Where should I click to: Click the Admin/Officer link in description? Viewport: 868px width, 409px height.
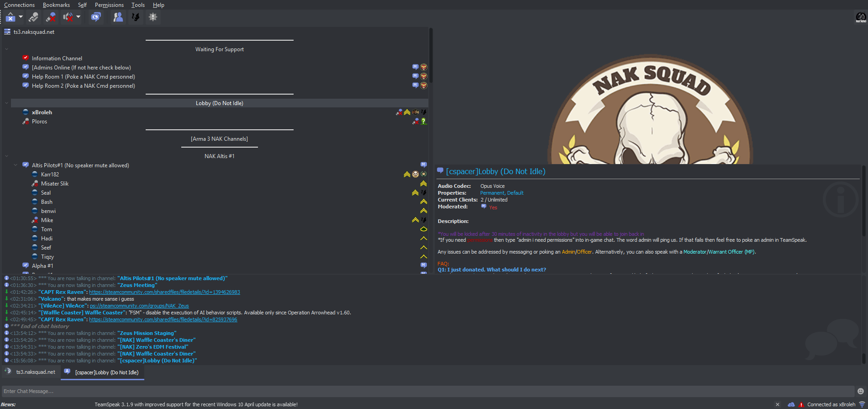coord(577,252)
